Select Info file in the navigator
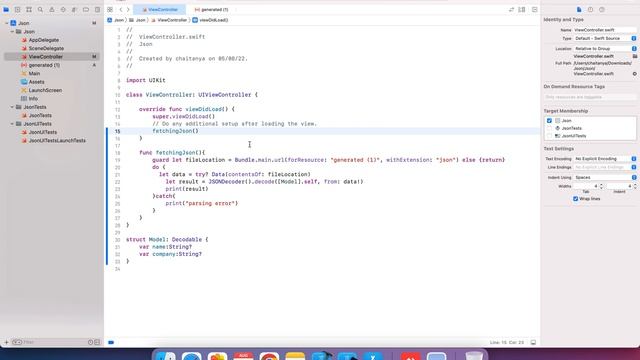 pyautogui.click(x=33, y=98)
